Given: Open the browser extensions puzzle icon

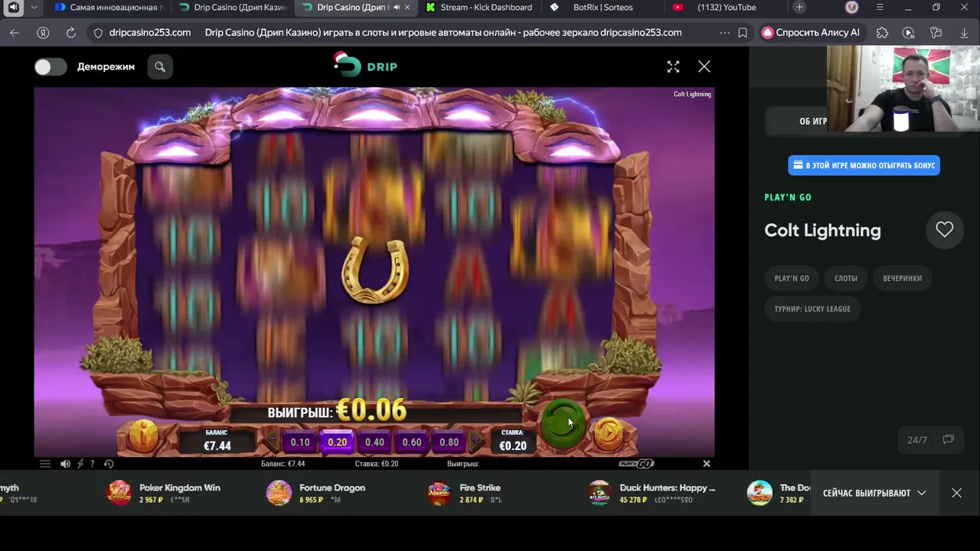Looking at the screenshot, I should (882, 33).
